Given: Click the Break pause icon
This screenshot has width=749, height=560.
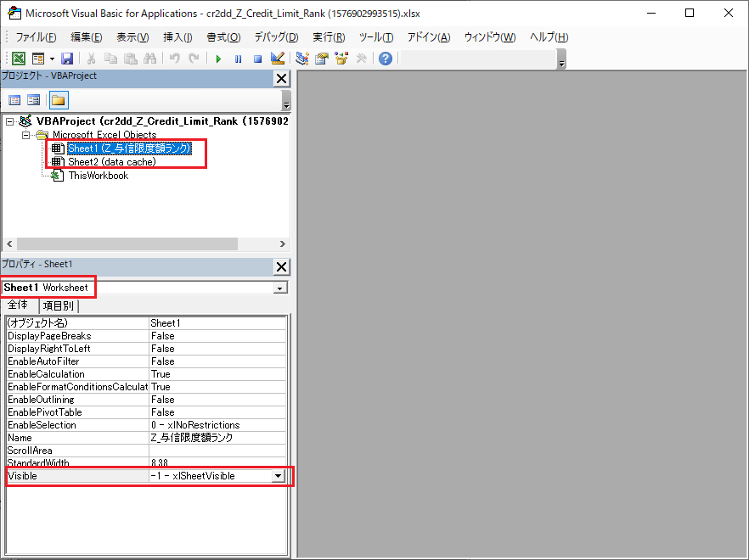Looking at the screenshot, I should click(238, 59).
